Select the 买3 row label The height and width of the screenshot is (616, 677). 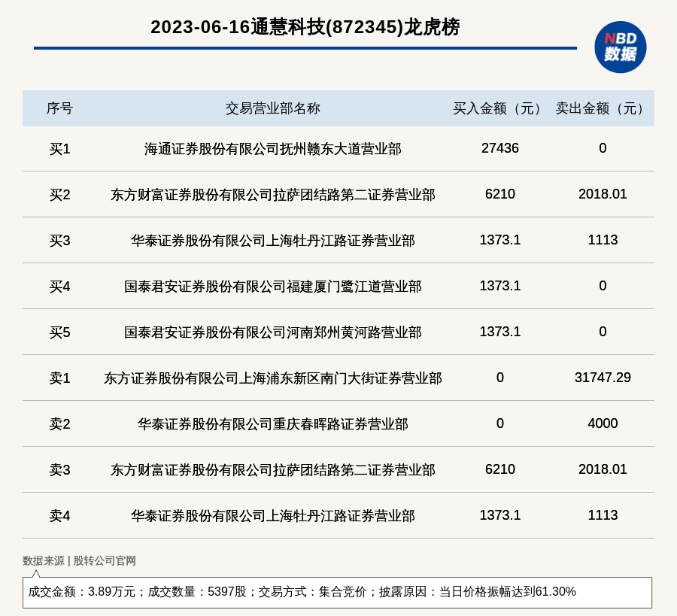click(x=59, y=241)
